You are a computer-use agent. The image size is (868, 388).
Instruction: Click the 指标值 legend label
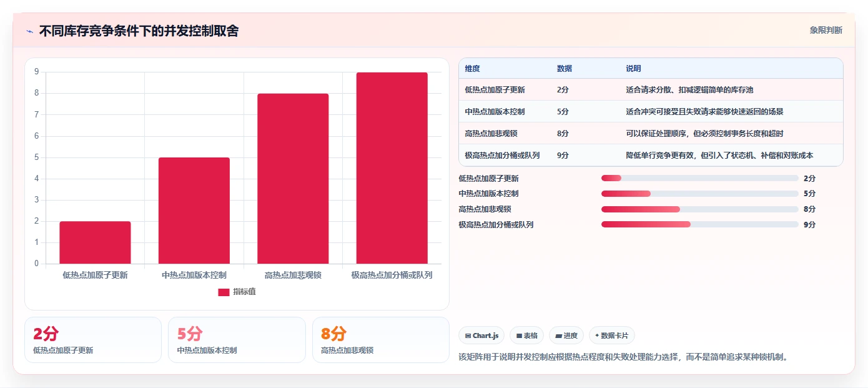(x=244, y=292)
